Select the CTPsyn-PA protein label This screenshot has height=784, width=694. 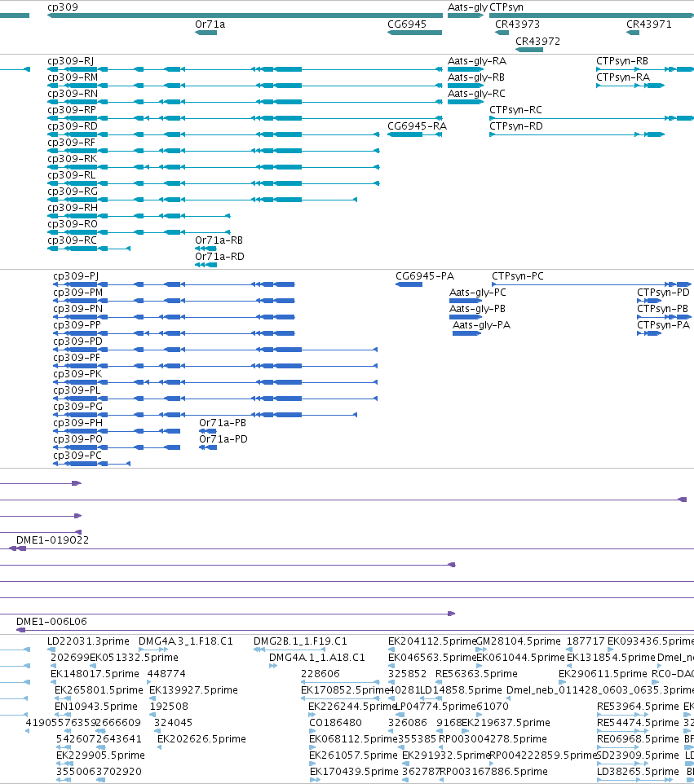click(x=664, y=325)
